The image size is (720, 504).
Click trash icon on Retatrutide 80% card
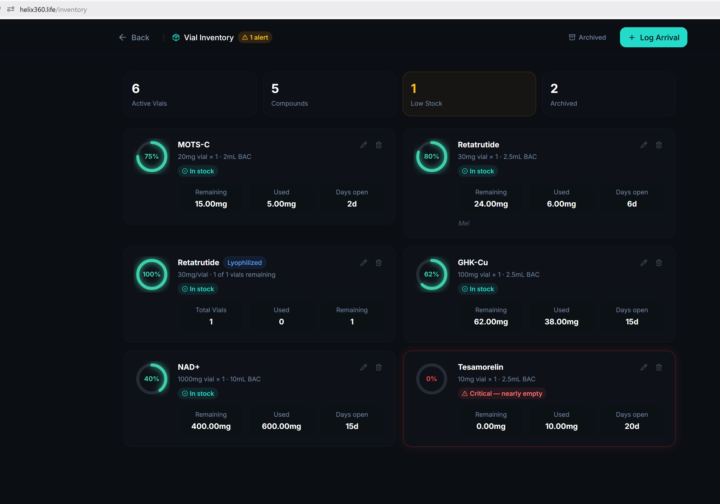659,145
